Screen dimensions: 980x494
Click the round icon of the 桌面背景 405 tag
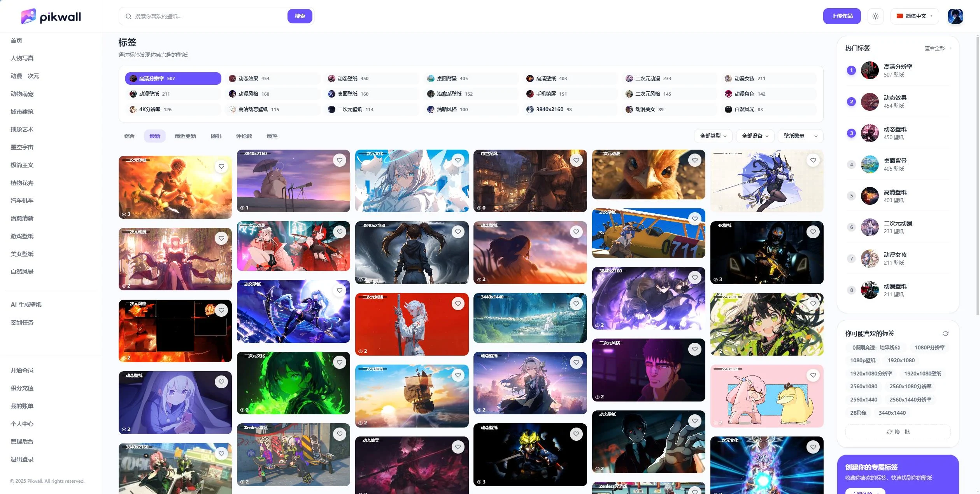431,79
